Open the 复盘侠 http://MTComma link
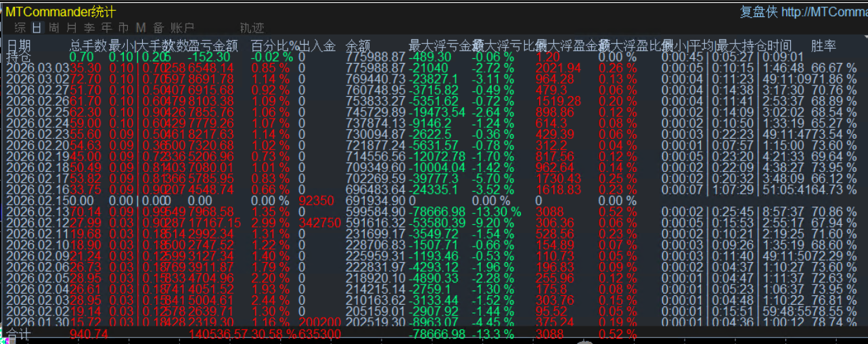The image size is (868, 344). pyautogui.click(x=804, y=12)
